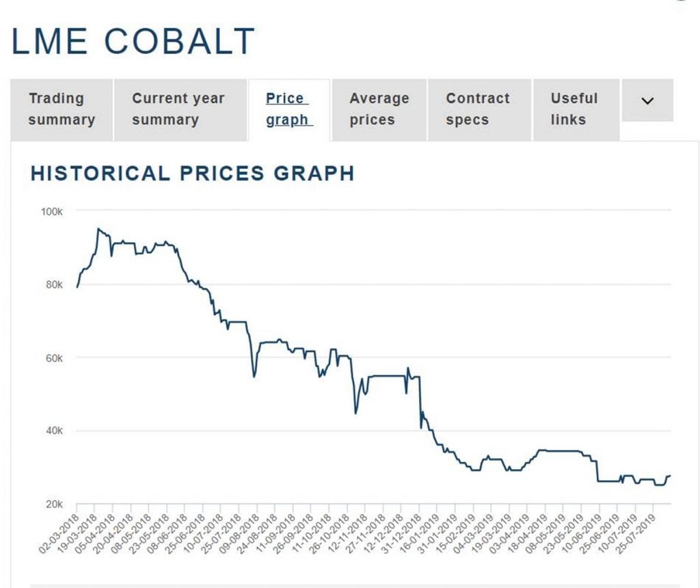Viewport: 700px width, 588px height.
Task: Switch to Current year summary tab
Action: click(178, 109)
